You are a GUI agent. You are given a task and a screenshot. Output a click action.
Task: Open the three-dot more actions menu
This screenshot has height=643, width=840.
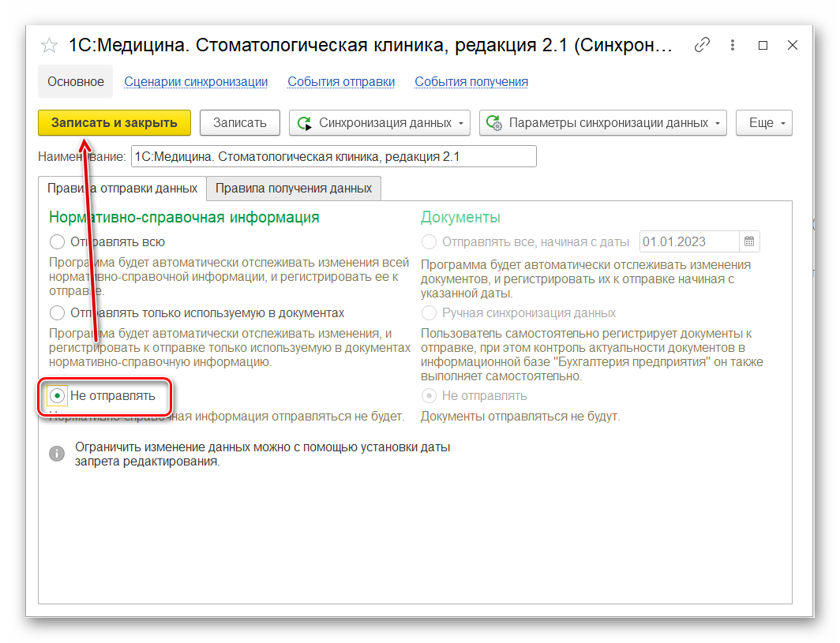click(733, 45)
